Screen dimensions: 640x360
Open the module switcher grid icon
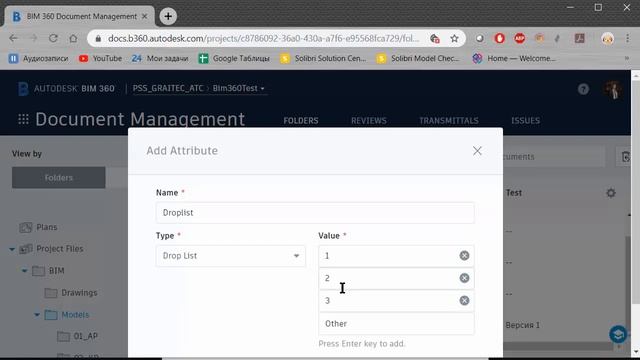coord(23,119)
